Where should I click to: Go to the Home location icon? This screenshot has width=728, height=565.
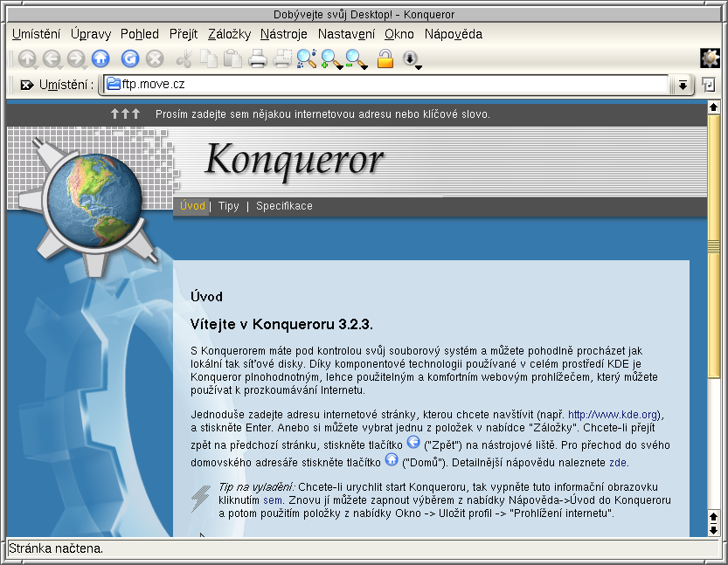click(101, 59)
